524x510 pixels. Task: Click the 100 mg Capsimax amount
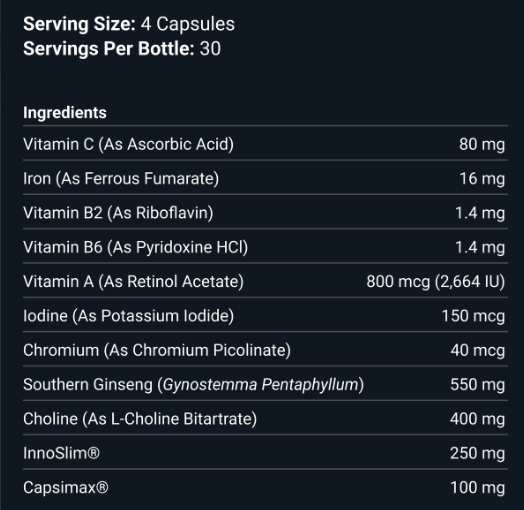coord(478,487)
